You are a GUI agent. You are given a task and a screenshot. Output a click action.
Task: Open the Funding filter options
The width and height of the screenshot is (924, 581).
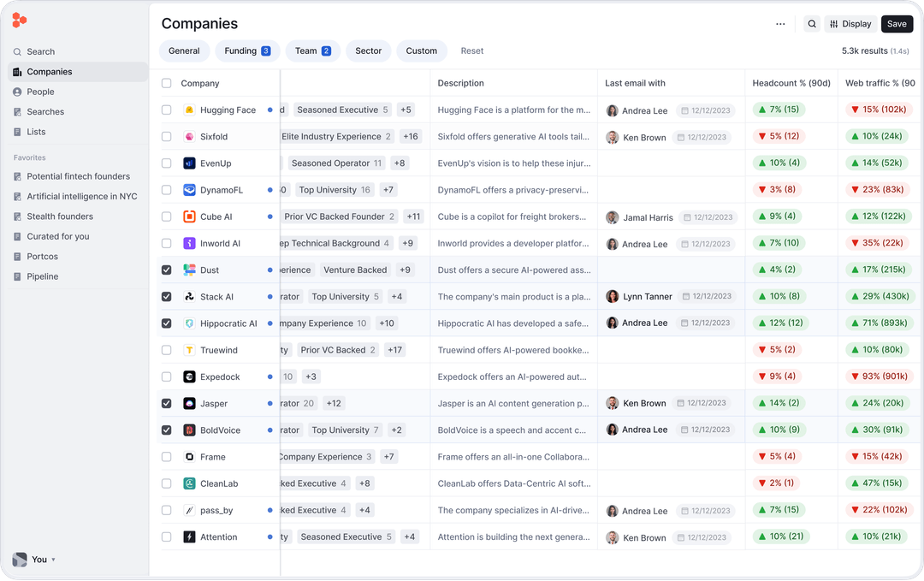click(247, 50)
